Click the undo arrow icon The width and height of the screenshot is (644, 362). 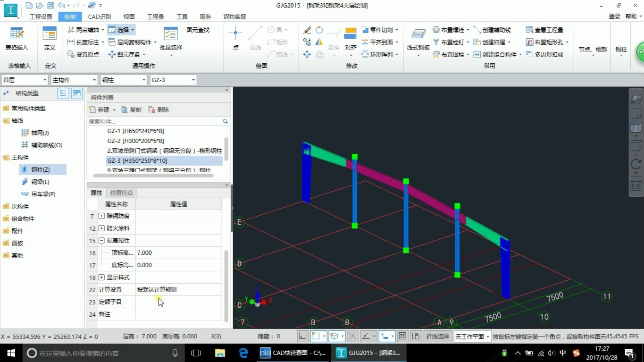tap(61, 6)
